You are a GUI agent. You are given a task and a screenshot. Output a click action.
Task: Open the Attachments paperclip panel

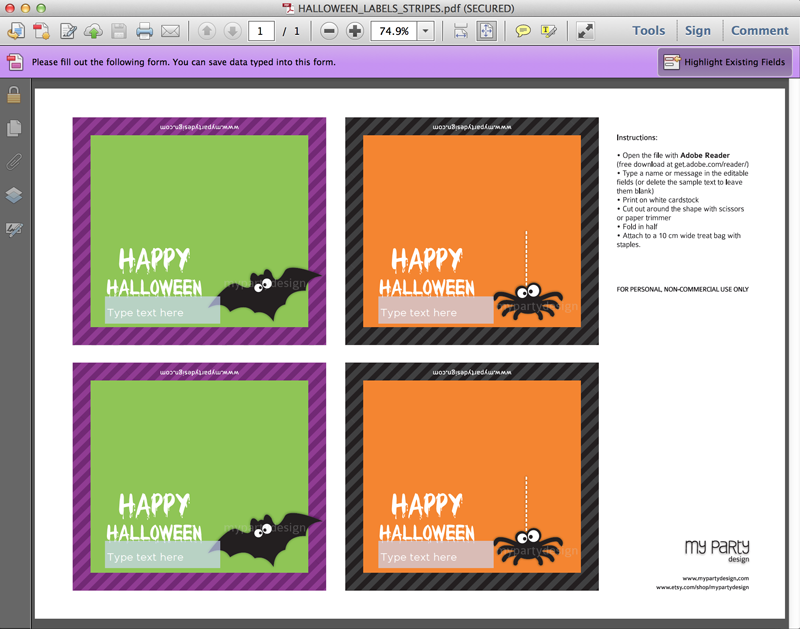pos(14,161)
